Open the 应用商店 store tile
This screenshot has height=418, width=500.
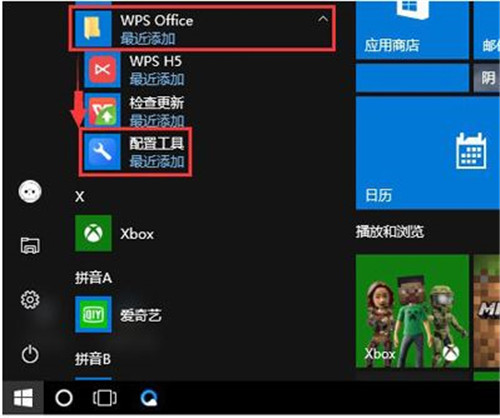point(412,30)
